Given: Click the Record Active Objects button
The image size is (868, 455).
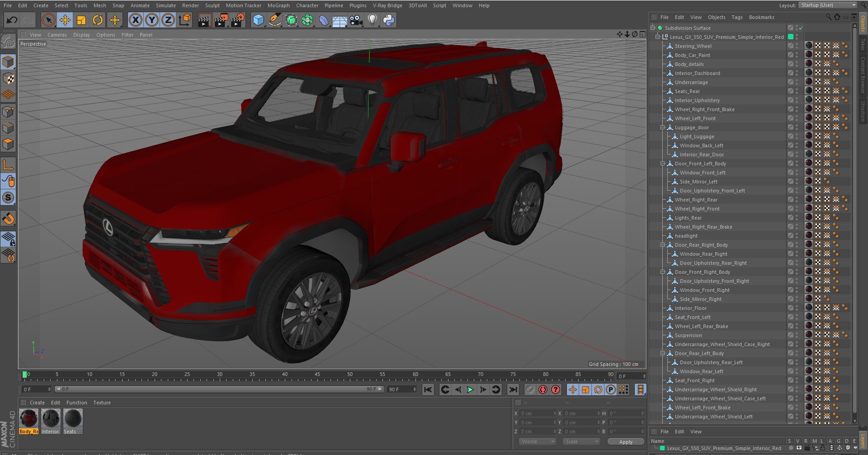Looking at the screenshot, I should coord(530,389).
